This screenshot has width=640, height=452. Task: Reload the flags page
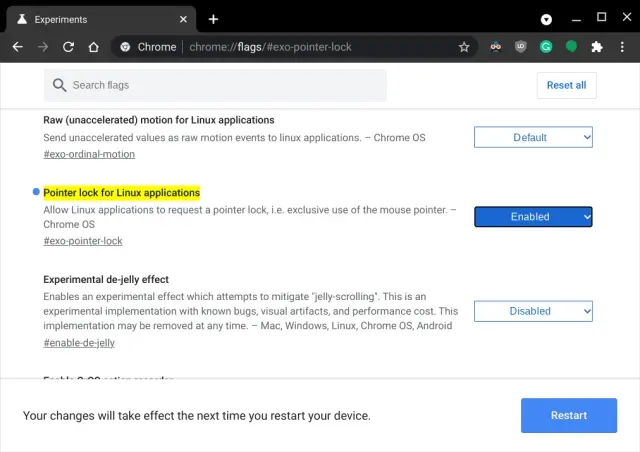click(x=68, y=47)
